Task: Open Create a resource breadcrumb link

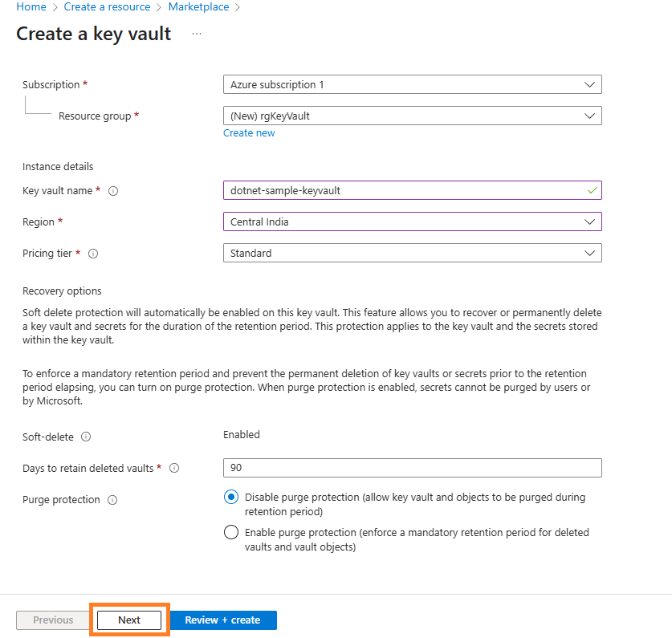Action: 107,6
